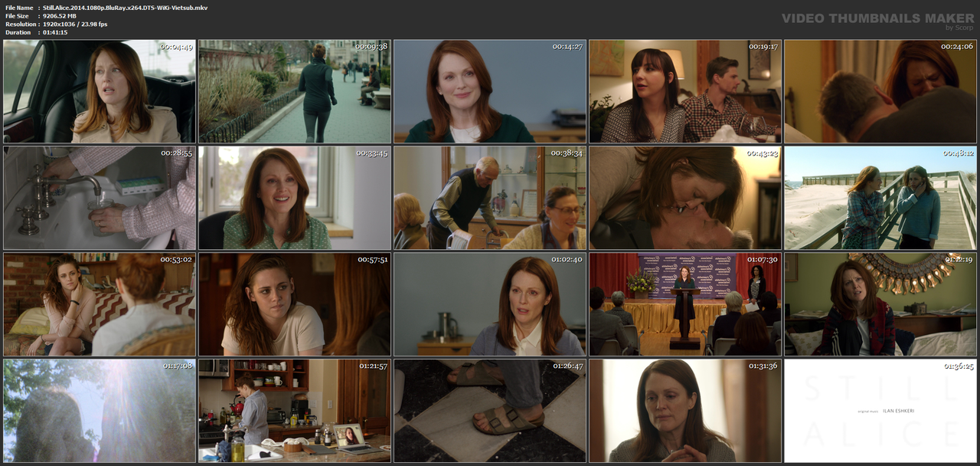Open the thumbnail stamped 00:24:06

click(x=880, y=91)
